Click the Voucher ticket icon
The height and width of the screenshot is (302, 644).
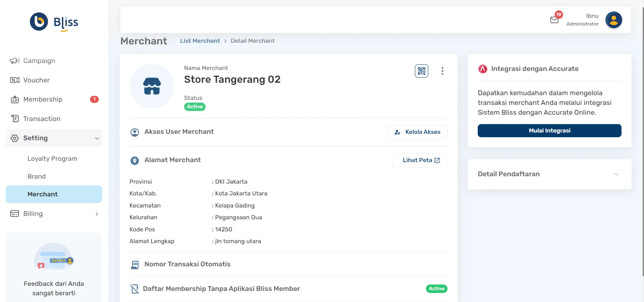point(14,80)
